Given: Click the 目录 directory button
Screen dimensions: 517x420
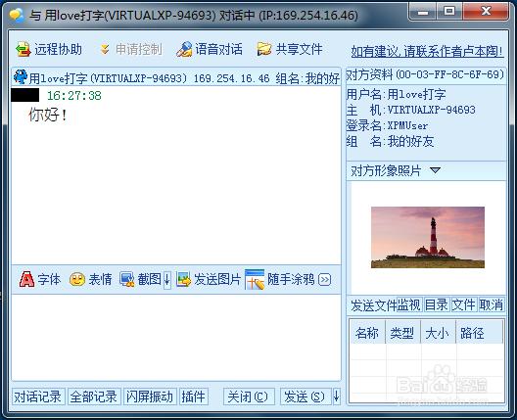Looking at the screenshot, I should click(x=437, y=304).
